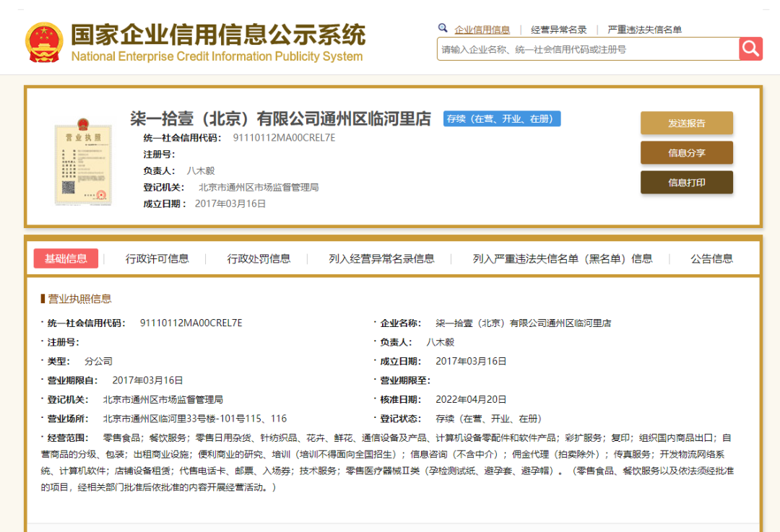Image resolution: width=780 pixels, height=532 pixels.
Task: Open the business license thumbnail image
Action: (x=83, y=162)
